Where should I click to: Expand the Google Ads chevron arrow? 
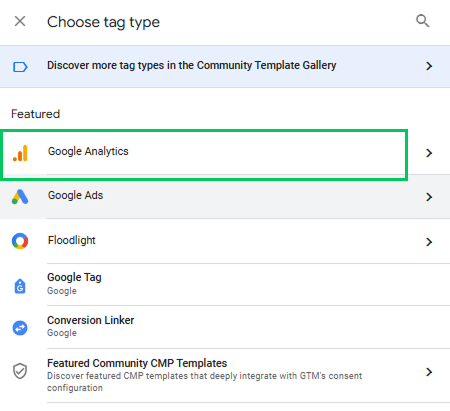pyautogui.click(x=429, y=197)
